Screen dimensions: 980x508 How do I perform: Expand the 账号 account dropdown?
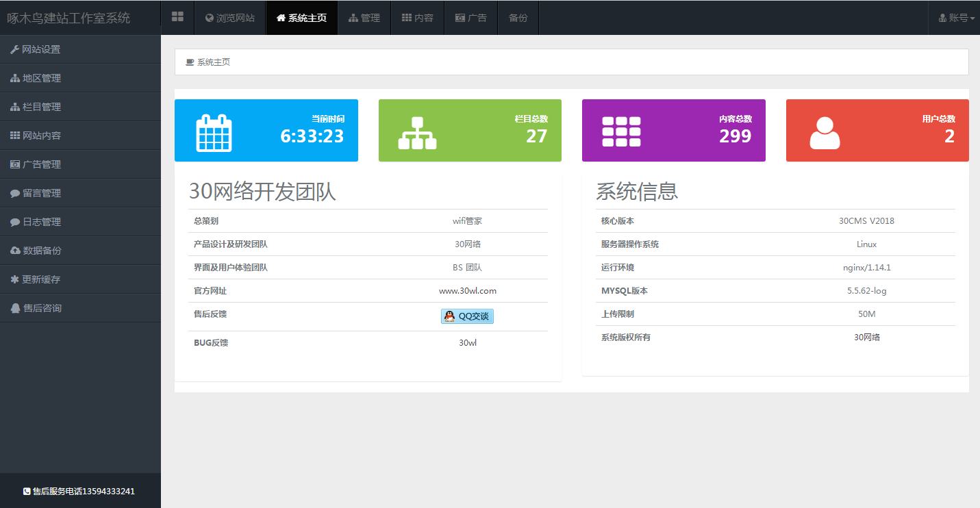957,18
